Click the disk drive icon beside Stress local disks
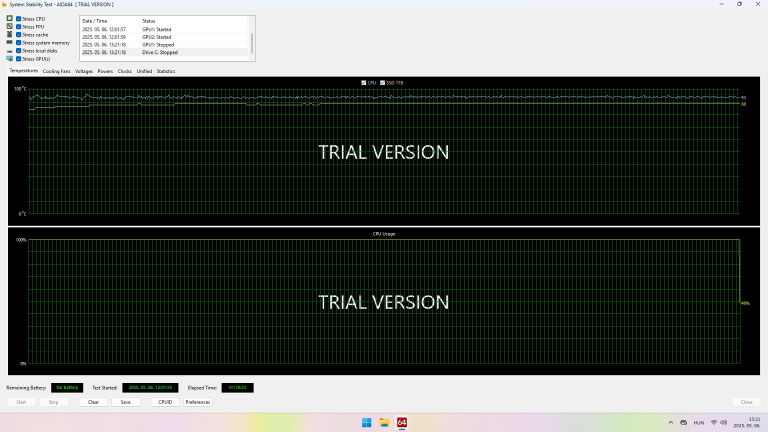The width and height of the screenshot is (768, 432). click(x=9, y=51)
